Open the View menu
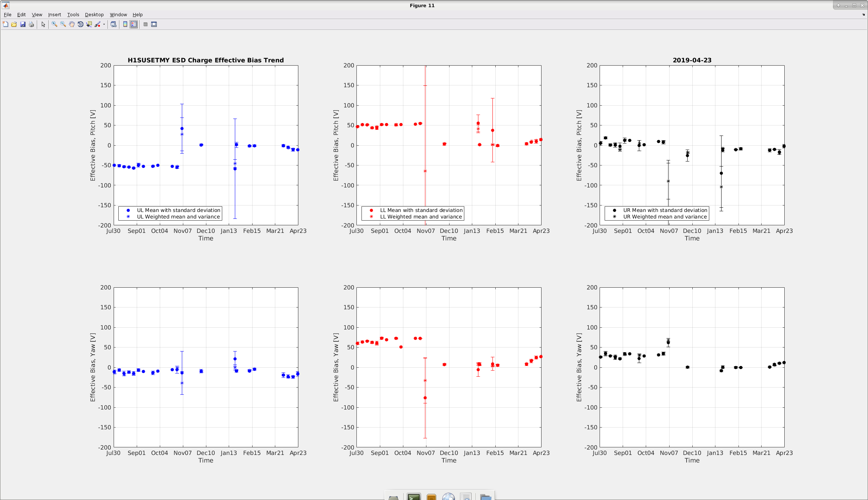The height and width of the screenshot is (500, 868). coord(37,15)
